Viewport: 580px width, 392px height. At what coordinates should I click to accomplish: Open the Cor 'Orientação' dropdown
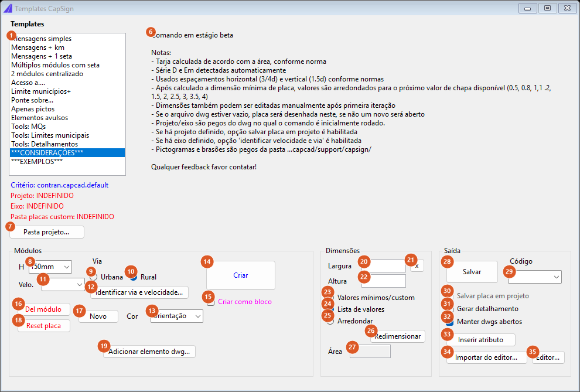tap(177, 316)
